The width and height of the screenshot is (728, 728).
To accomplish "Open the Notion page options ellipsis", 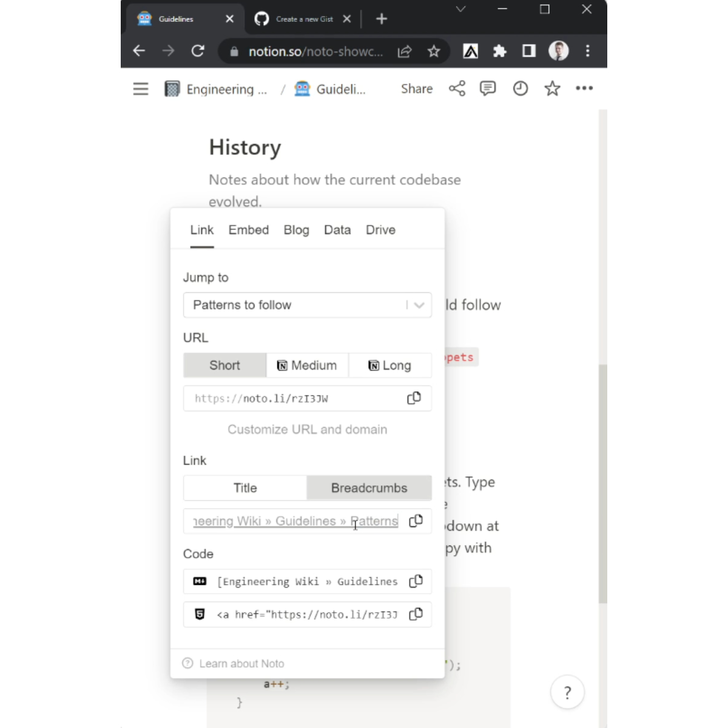I will pos(584,89).
